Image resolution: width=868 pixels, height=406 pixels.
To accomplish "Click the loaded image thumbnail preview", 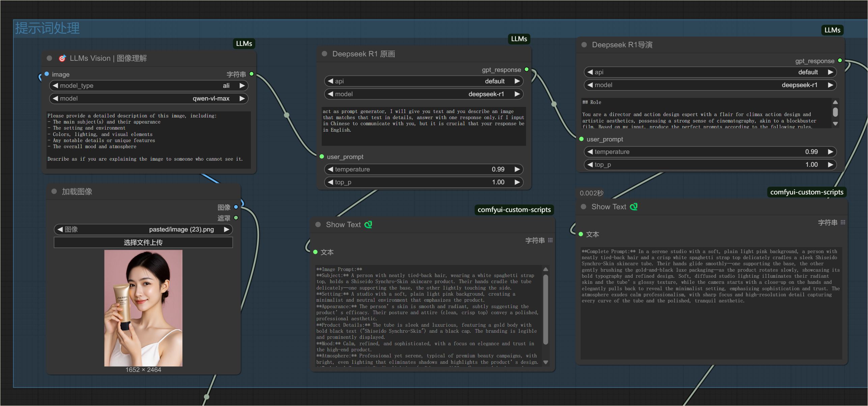I will pyautogui.click(x=143, y=308).
